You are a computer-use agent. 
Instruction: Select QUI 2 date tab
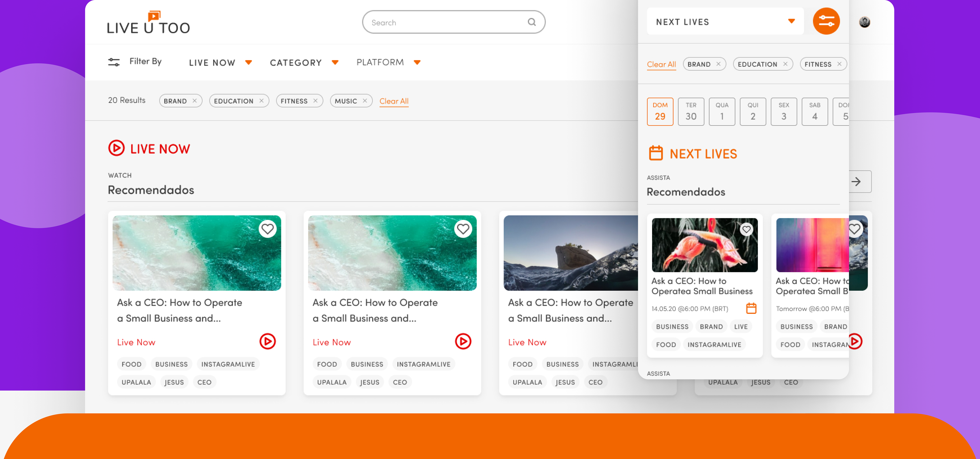point(753,112)
